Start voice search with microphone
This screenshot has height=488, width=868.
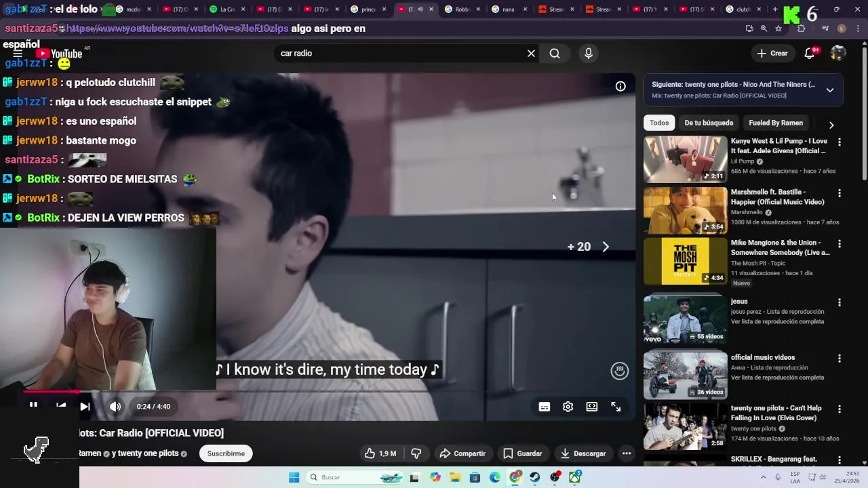(x=588, y=54)
